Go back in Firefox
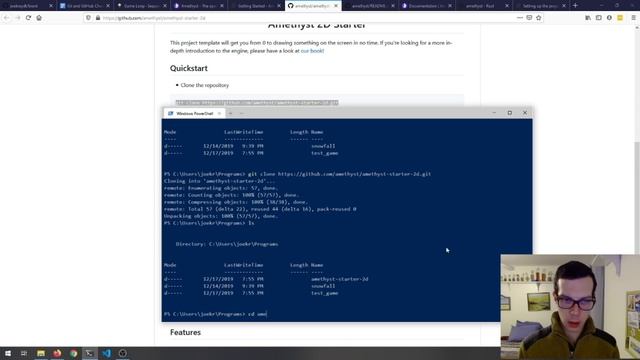Viewport: 640px width, 360px height. pyautogui.click(x=6, y=18)
